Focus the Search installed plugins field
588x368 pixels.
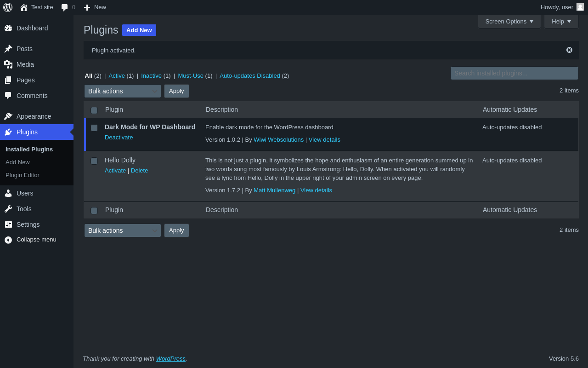coord(514,73)
